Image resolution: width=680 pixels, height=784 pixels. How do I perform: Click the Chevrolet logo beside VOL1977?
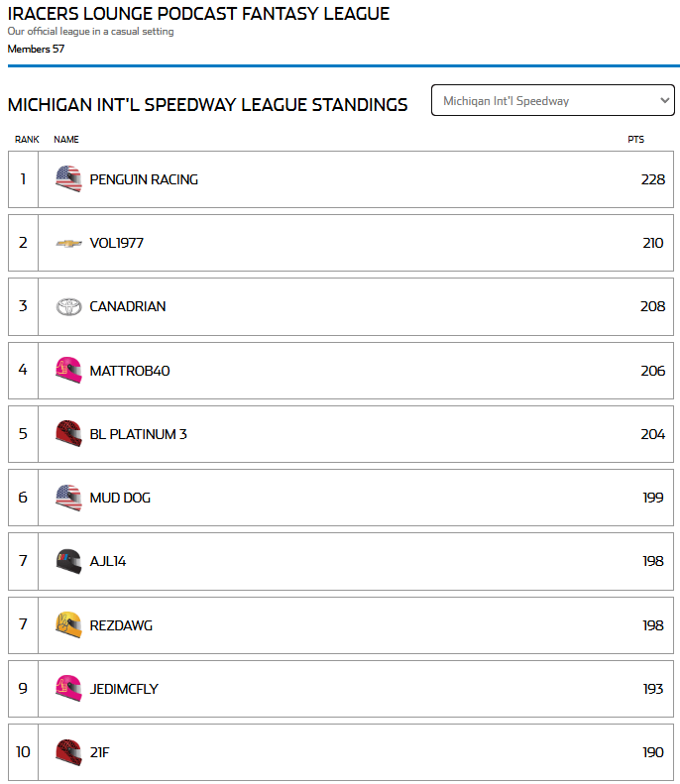click(68, 243)
